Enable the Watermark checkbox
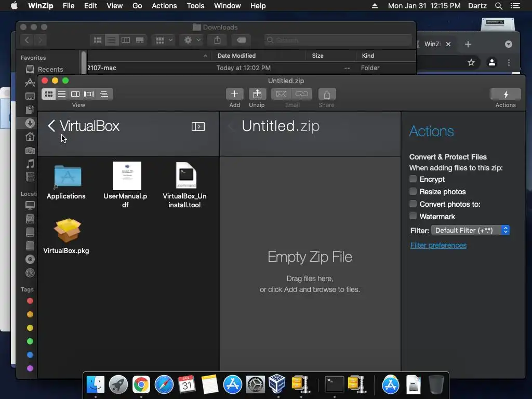Image resolution: width=532 pixels, height=399 pixels. tap(413, 216)
